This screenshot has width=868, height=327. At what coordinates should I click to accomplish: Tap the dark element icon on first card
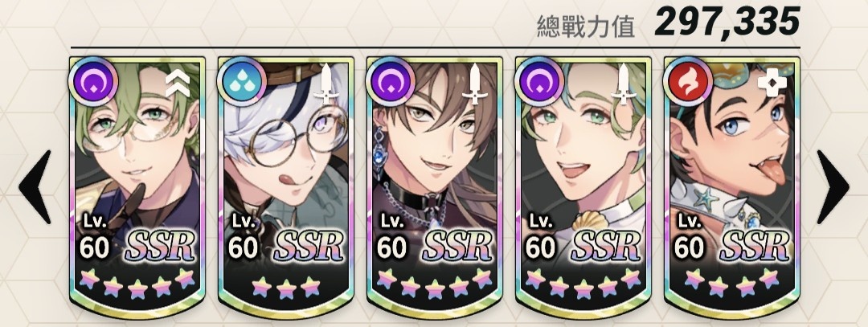coord(93,82)
